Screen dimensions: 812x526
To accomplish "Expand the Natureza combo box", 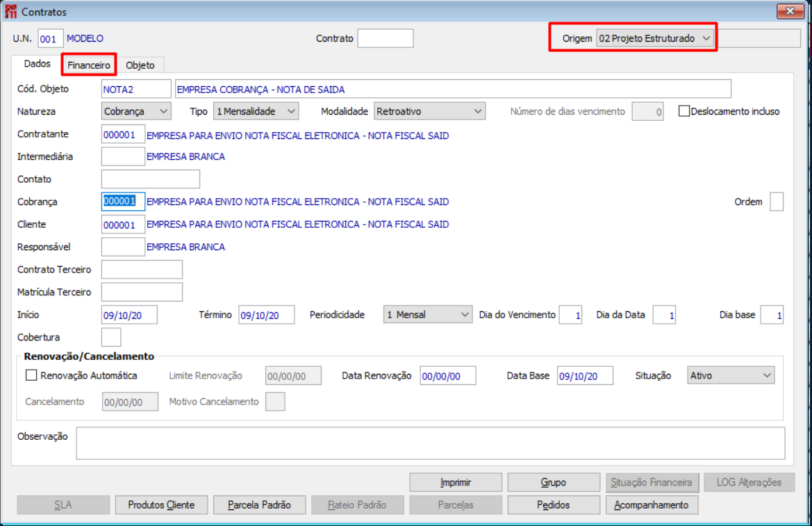I will click(135, 111).
